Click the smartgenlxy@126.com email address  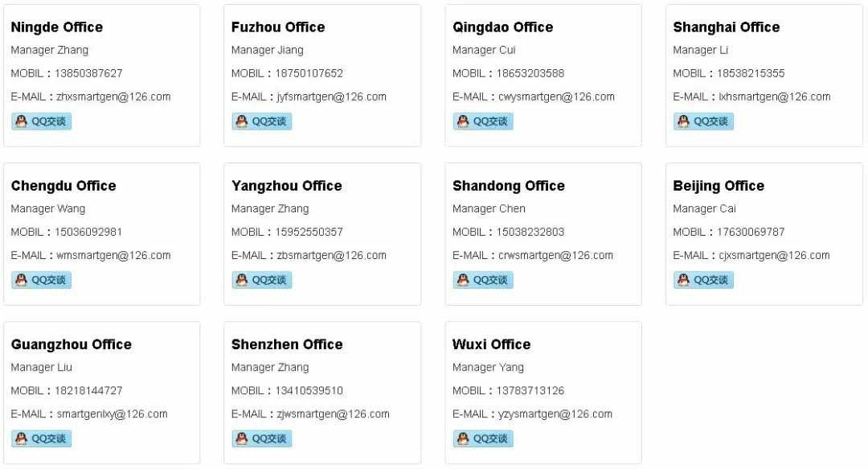112,414
